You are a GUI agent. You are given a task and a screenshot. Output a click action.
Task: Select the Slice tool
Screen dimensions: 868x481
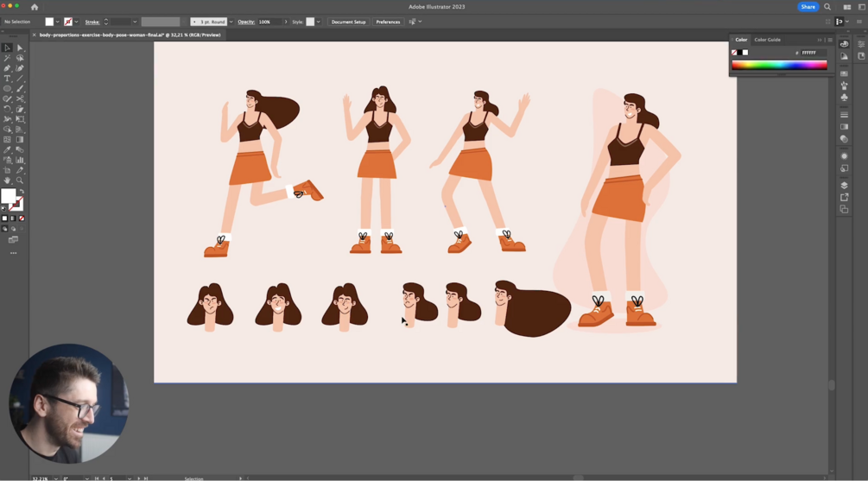click(x=20, y=170)
